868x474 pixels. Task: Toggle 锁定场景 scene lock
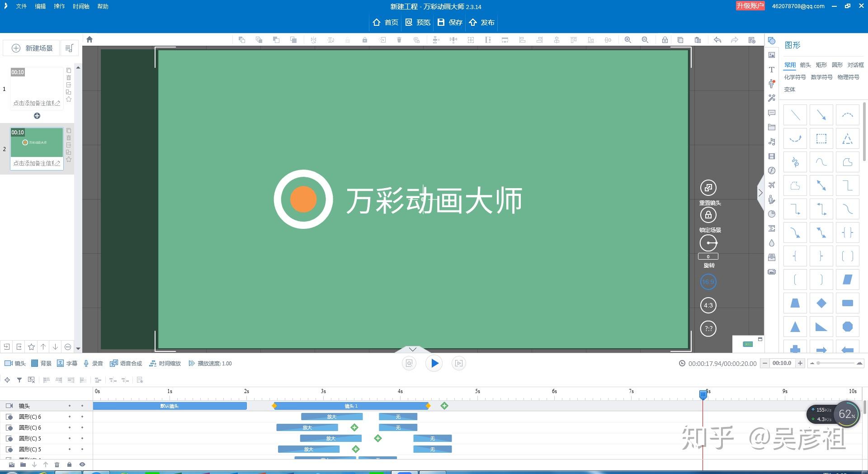pos(708,215)
